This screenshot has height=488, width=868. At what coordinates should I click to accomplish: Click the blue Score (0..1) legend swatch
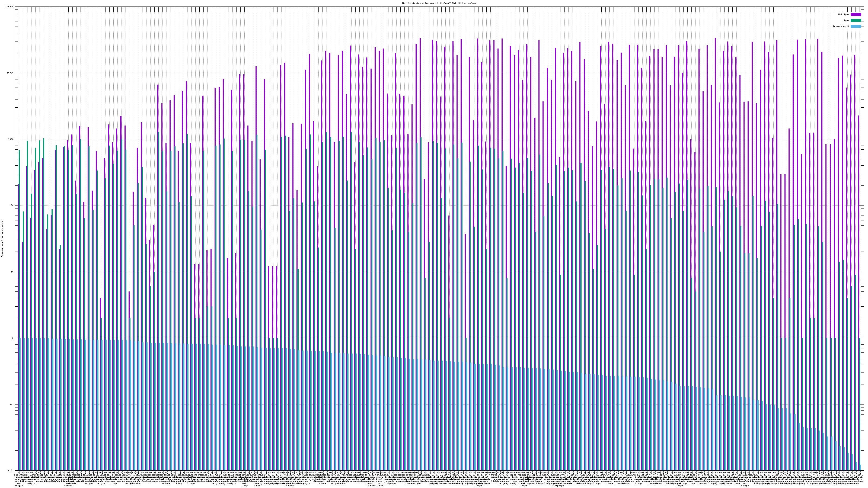coord(856,26)
